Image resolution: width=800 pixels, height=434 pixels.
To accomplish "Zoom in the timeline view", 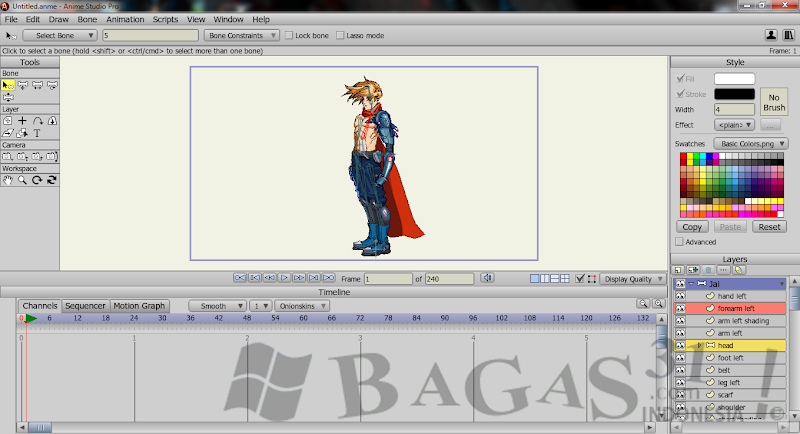I will pos(659,303).
